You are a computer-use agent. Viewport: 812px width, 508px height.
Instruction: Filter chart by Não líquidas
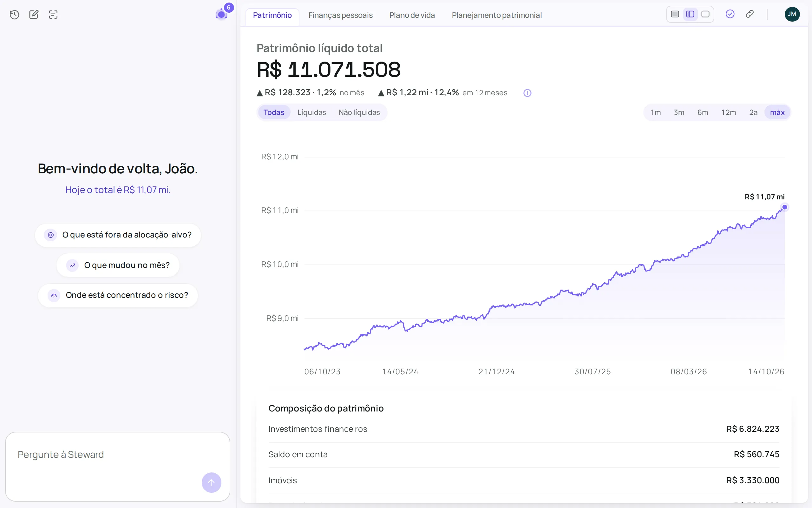[359, 112]
